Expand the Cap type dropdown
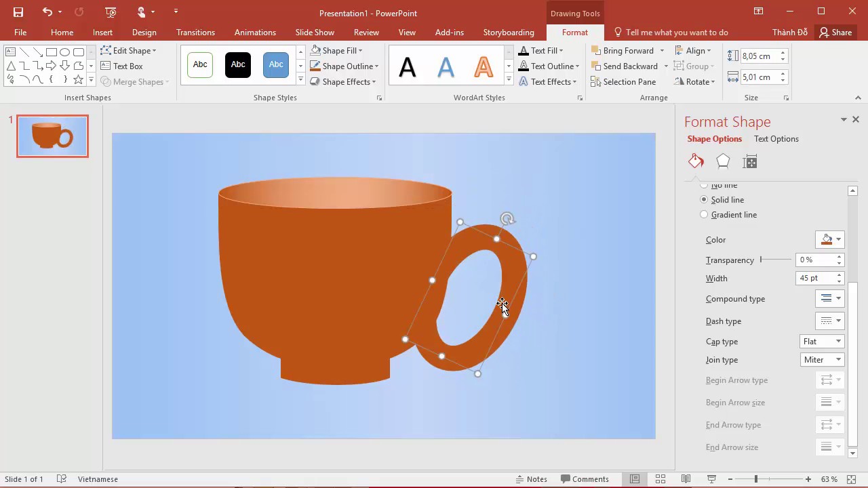The image size is (868, 488). (x=822, y=342)
